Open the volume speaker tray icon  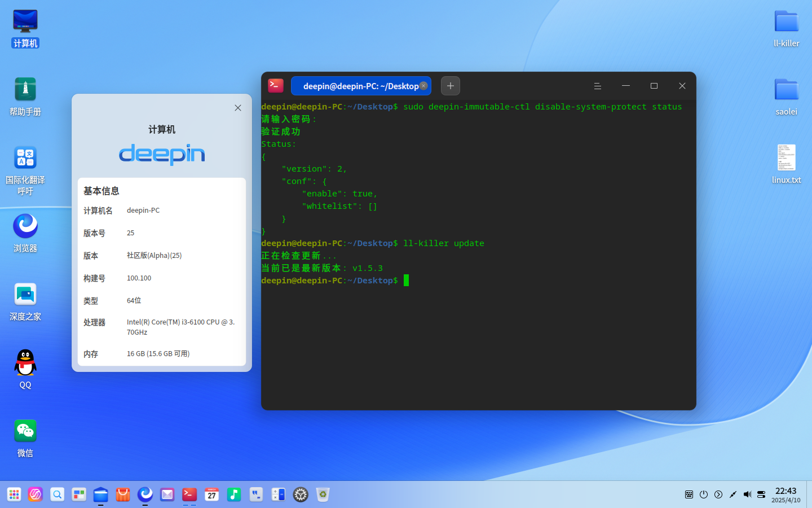point(747,494)
